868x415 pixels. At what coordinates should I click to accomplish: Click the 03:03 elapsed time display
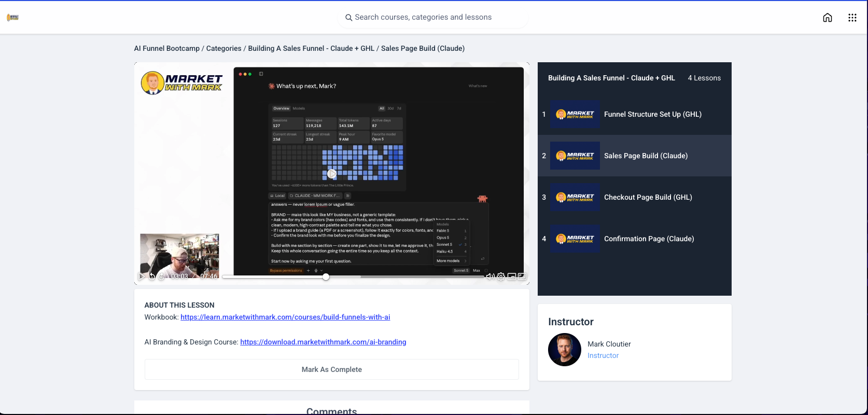[179, 276]
